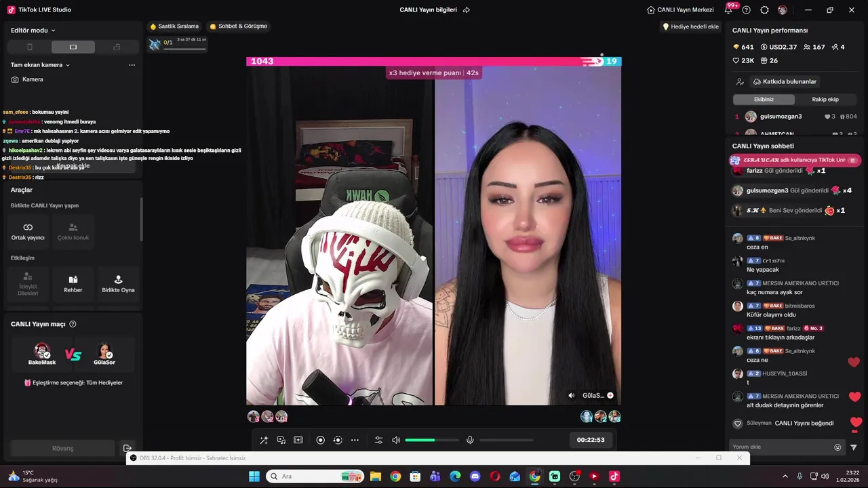Open emoji picker in comment box
This screenshot has height=488, width=868.
coord(837,447)
